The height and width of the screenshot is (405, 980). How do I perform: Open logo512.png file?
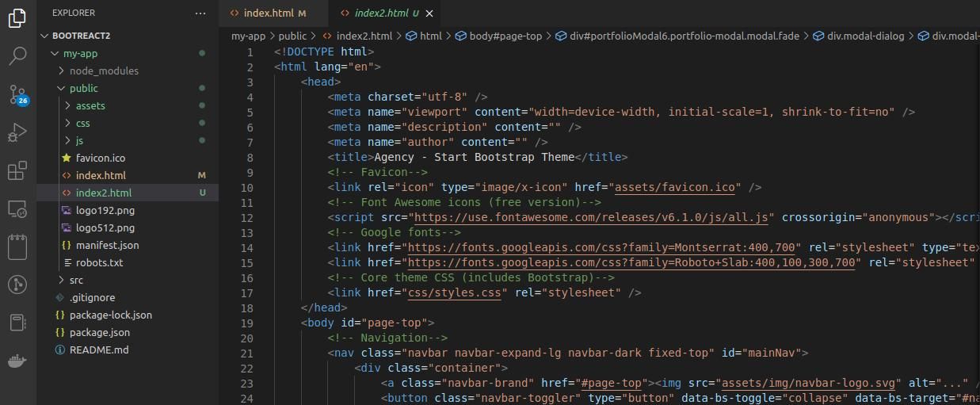(128, 227)
